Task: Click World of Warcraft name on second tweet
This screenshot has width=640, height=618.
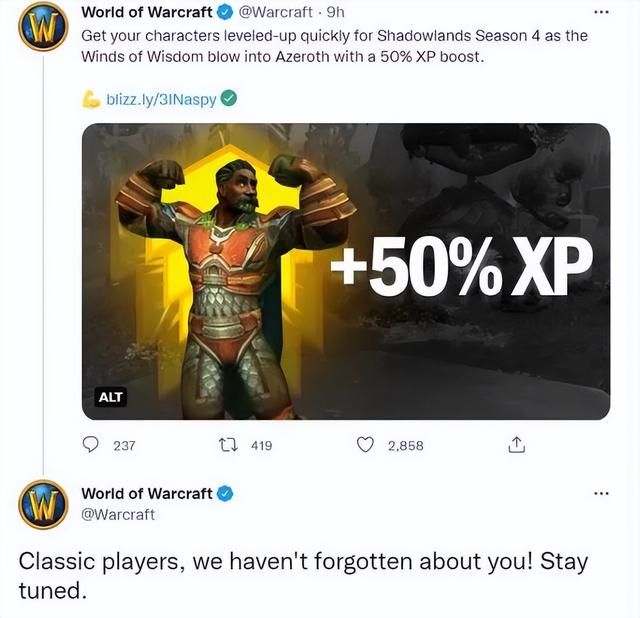Action: click(147, 494)
